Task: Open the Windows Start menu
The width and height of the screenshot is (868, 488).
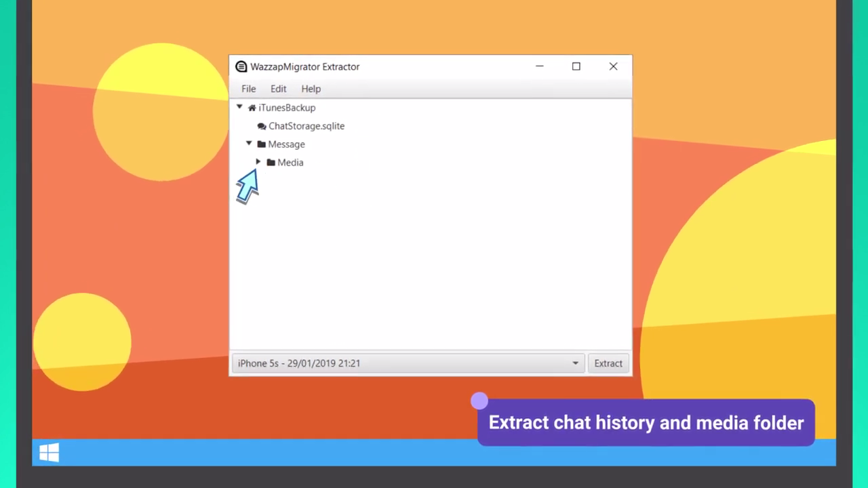Action: click(x=49, y=453)
